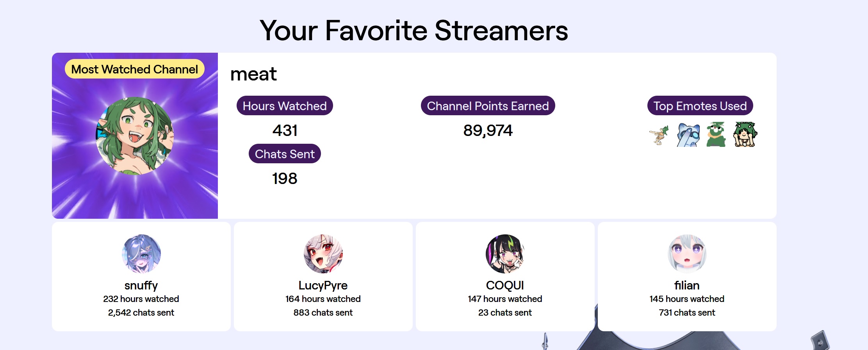This screenshot has width=868, height=350.
Task: Click the Hours Watched label
Action: point(285,106)
